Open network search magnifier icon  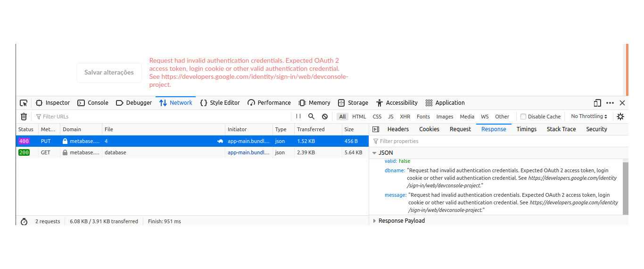coord(311,117)
